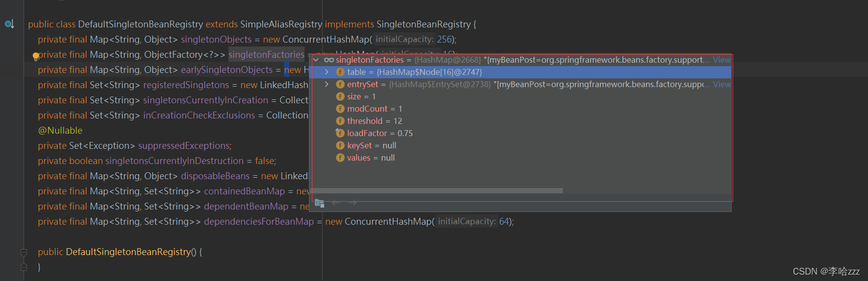Click 'containedBeanMap' field name
The width and height of the screenshot is (868, 281).
point(244,191)
